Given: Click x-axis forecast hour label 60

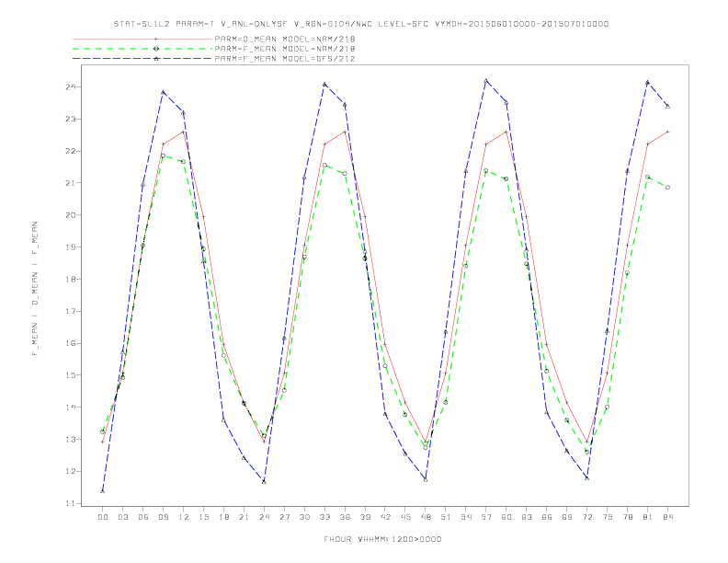Looking at the screenshot, I should tap(506, 517).
